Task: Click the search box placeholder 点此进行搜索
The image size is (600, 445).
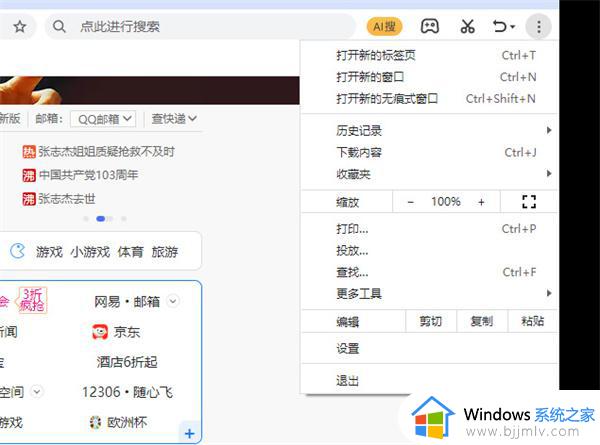Action: tap(120, 27)
